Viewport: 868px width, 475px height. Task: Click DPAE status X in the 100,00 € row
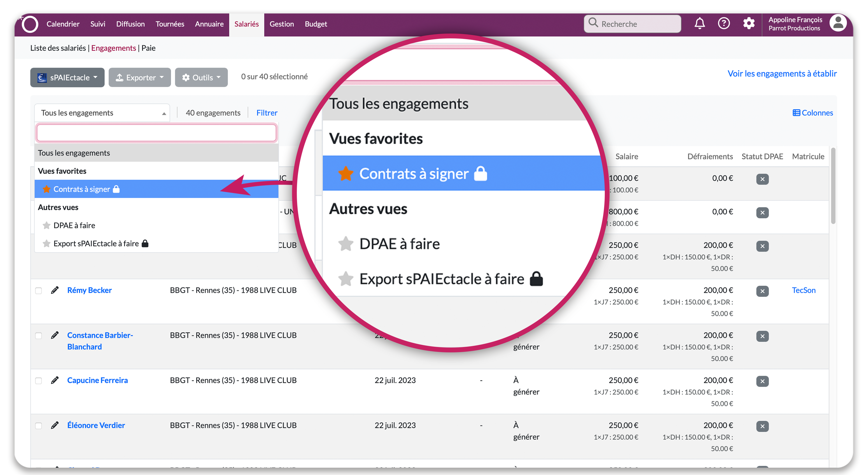pyautogui.click(x=762, y=179)
